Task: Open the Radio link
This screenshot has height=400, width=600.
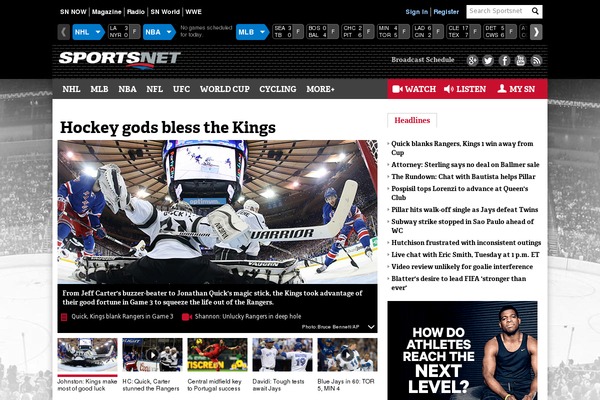Action: [x=136, y=12]
